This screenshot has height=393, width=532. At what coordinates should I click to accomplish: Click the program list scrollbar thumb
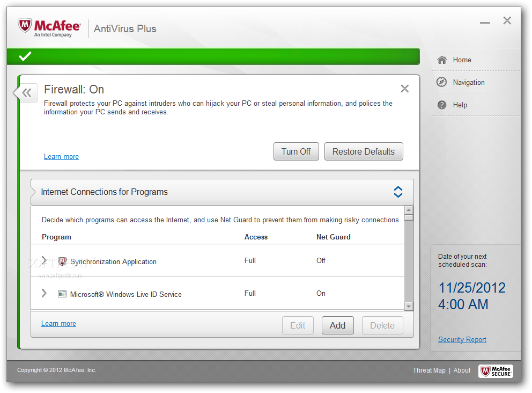(x=409, y=217)
